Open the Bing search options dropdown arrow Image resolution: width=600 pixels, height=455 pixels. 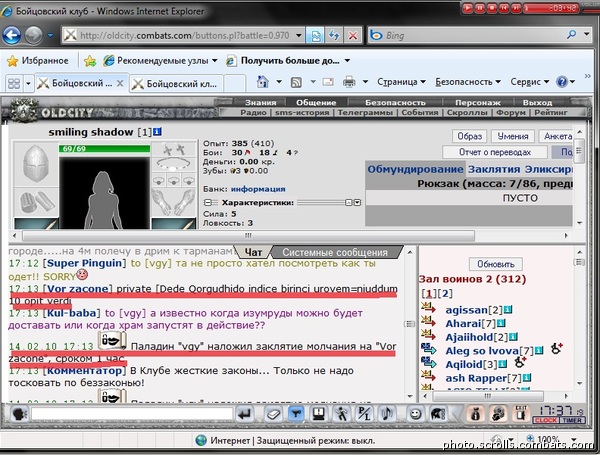[x=587, y=35]
